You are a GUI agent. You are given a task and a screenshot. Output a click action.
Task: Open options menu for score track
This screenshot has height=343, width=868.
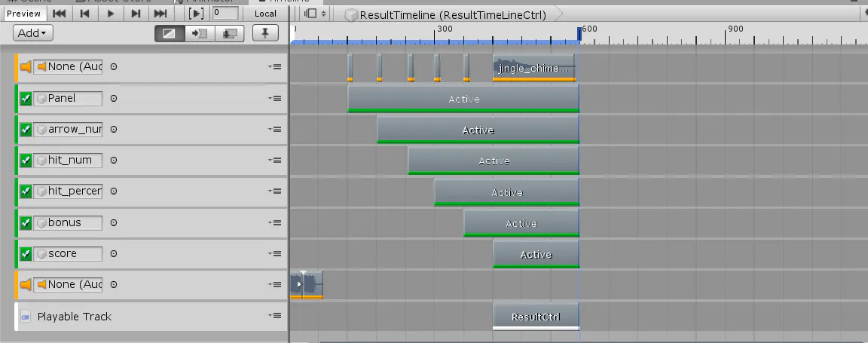[275, 253]
